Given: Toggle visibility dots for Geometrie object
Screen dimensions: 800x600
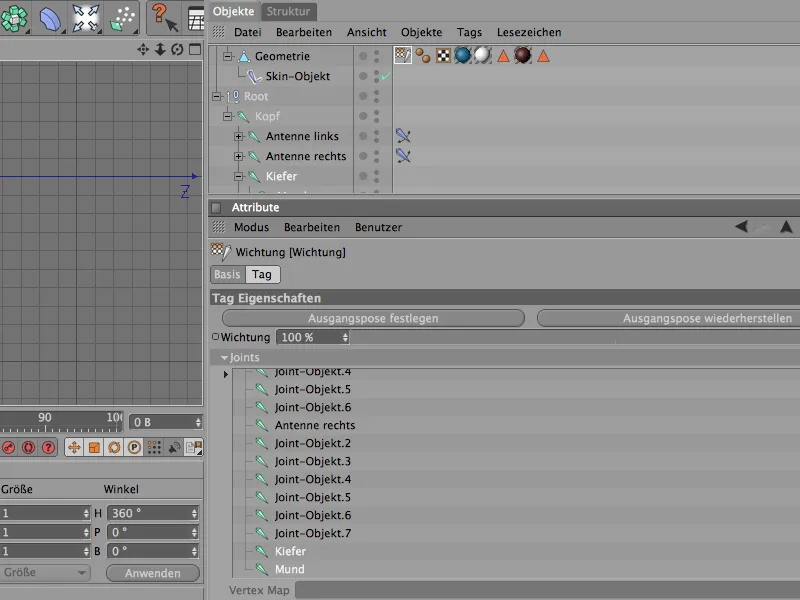Looking at the screenshot, I should coord(377,56).
